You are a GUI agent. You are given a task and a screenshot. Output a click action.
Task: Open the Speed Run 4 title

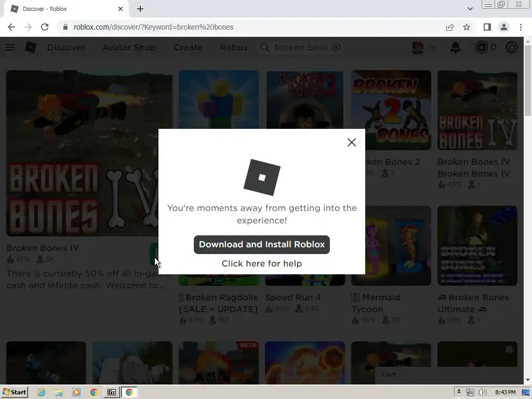(293, 298)
